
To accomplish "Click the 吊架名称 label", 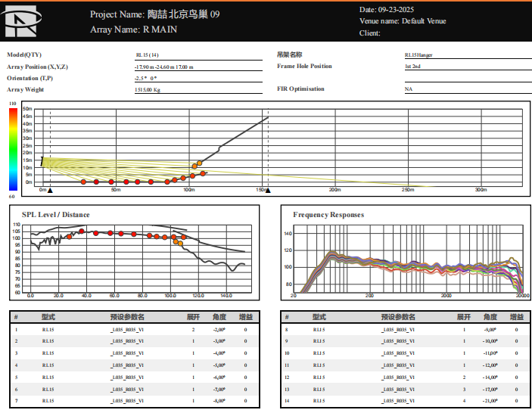I will pos(289,54).
